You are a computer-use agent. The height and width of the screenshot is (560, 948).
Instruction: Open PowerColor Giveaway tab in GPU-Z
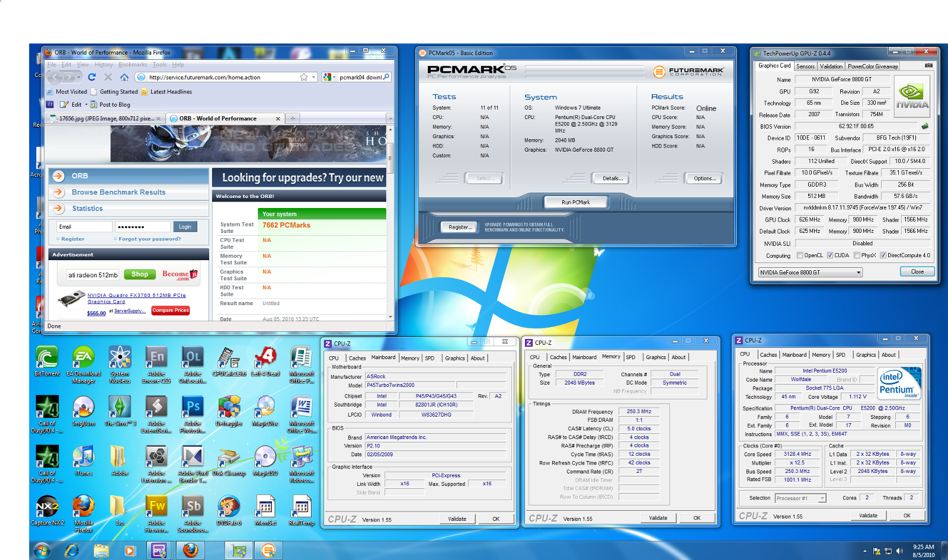coord(873,66)
